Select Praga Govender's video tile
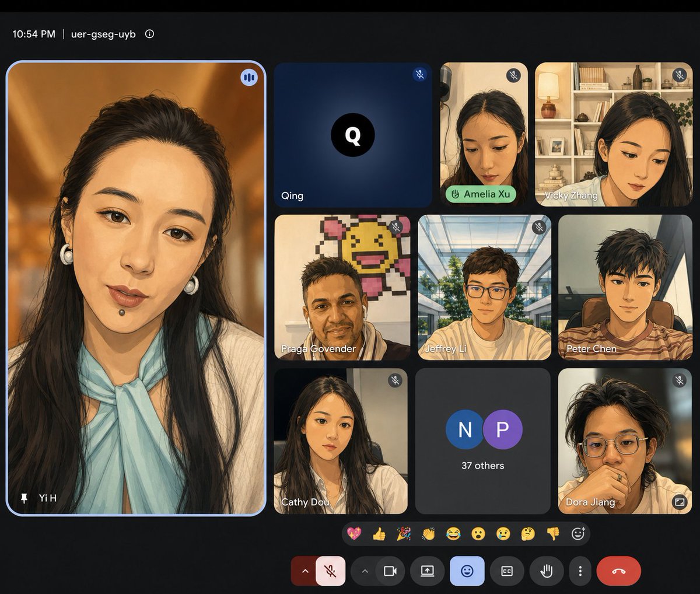 [342, 288]
